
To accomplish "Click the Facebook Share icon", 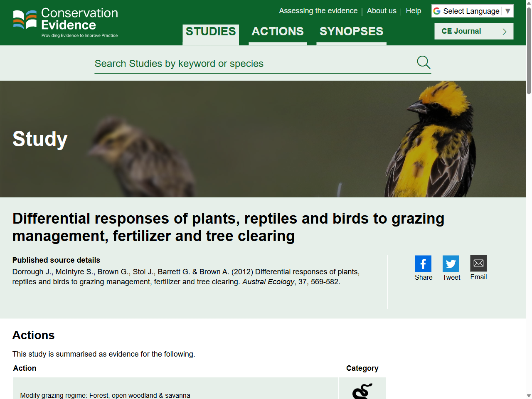I will [423, 263].
